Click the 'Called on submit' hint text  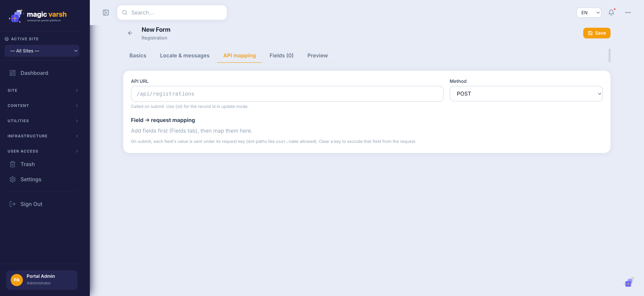click(190, 107)
